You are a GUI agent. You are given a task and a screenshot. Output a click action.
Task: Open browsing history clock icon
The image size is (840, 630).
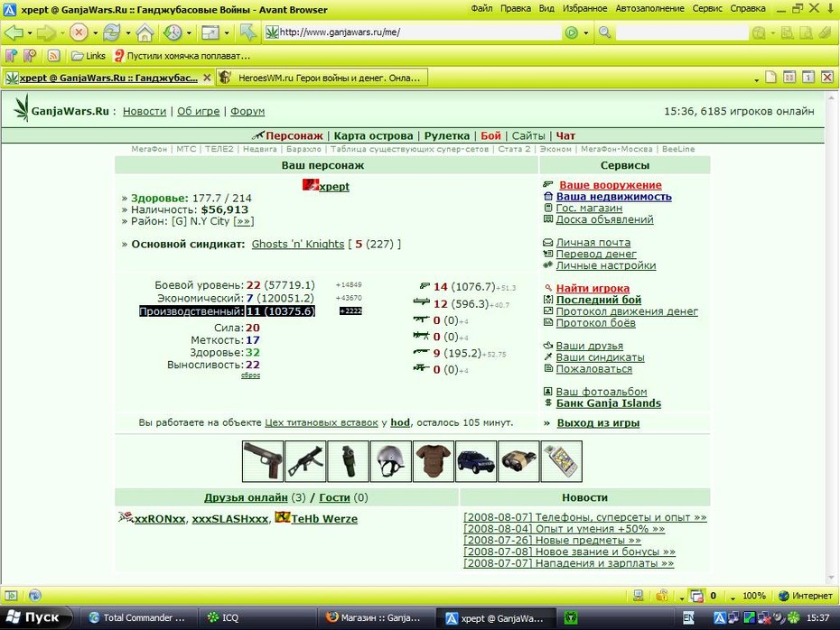pyautogui.click(x=173, y=32)
